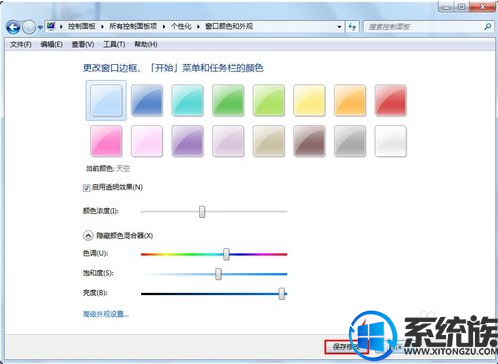Open the recent pages dropdown arrow
Image resolution: width=498 pixels, height=364 pixels.
[x=40, y=27]
